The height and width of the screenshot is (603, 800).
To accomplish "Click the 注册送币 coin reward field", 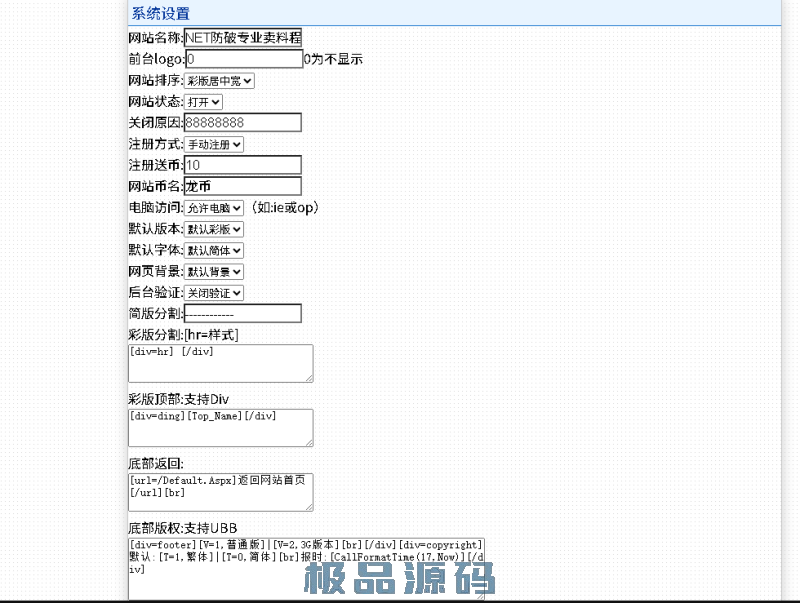I will [241, 165].
